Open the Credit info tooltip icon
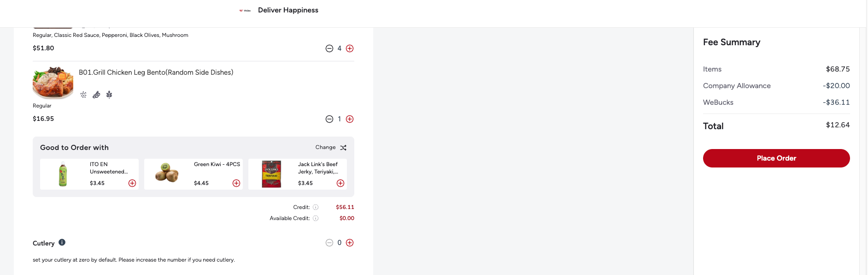The width and height of the screenshot is (868, 275). [x=316, y=207]
